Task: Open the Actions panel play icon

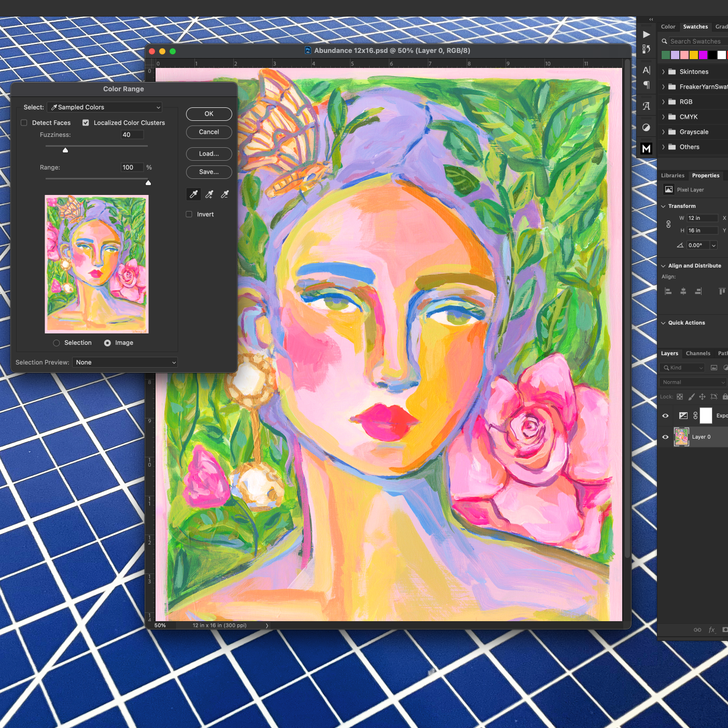Action: click(x=646, y=35)
